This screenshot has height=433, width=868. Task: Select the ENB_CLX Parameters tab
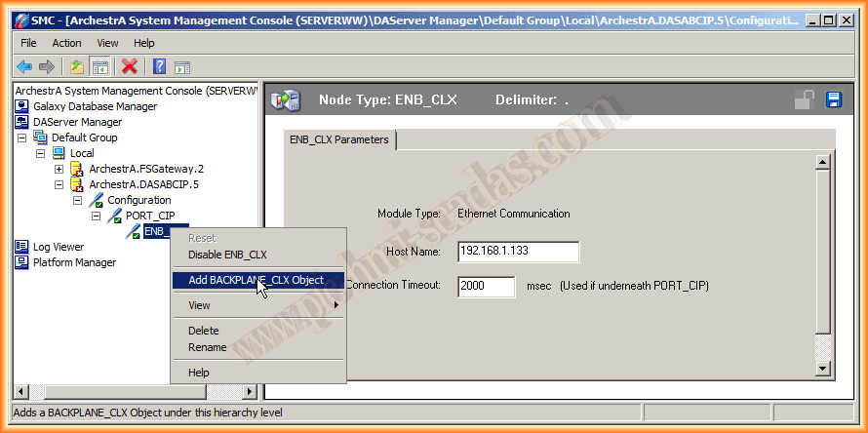tap(338, 139)
